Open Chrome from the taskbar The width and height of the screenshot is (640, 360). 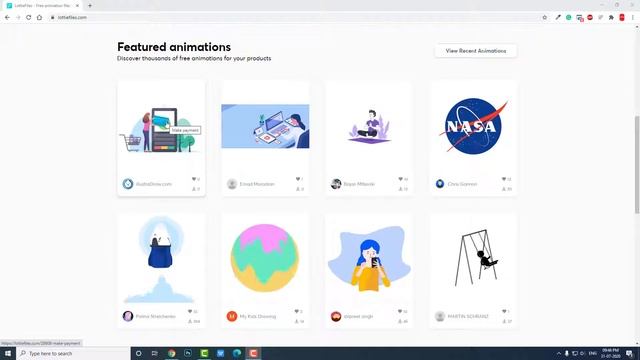(171, 353)
